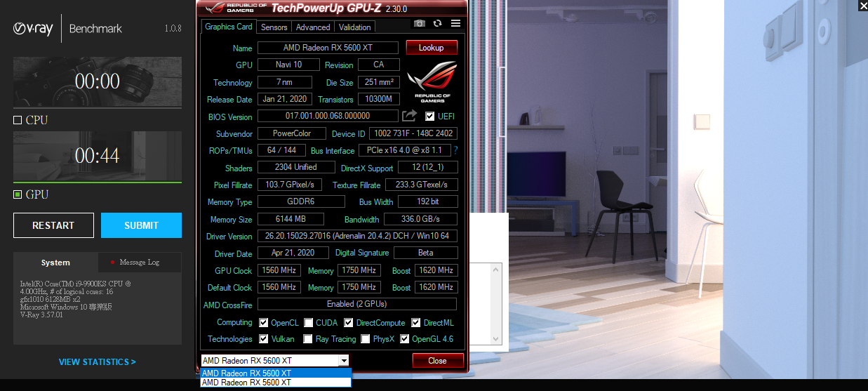Viewport: 868px width, 391px height.
Task: Click the SUBMIT button
Action: click(141, 225)
